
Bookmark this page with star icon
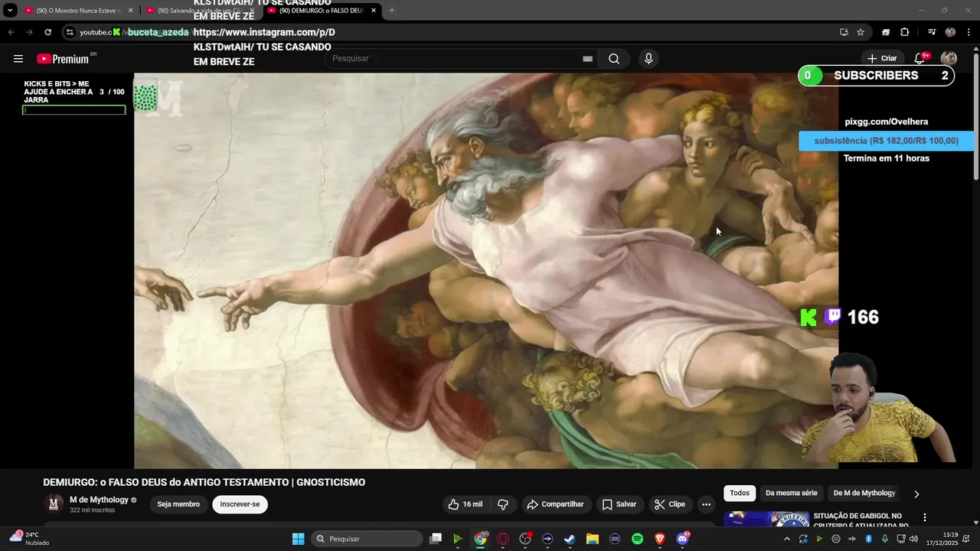[861, 32]
